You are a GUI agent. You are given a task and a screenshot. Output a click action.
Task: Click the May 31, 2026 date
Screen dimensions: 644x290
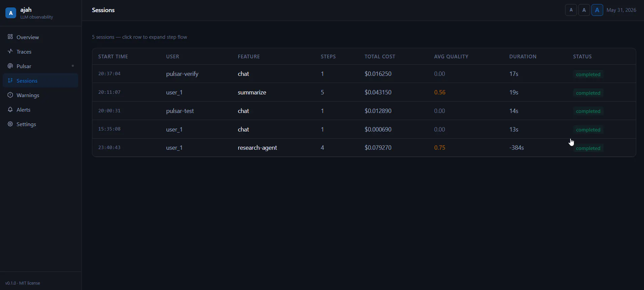pyautogui.click(x=621, y=10)
